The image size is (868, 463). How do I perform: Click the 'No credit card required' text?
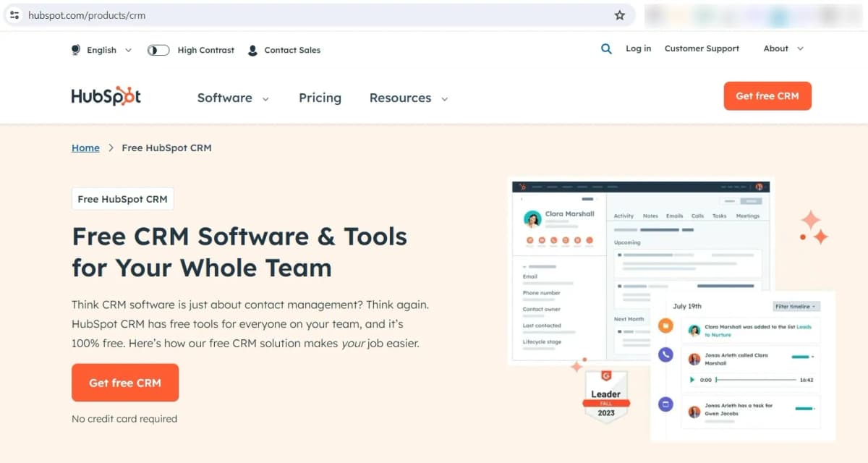(x=124, y=419)
